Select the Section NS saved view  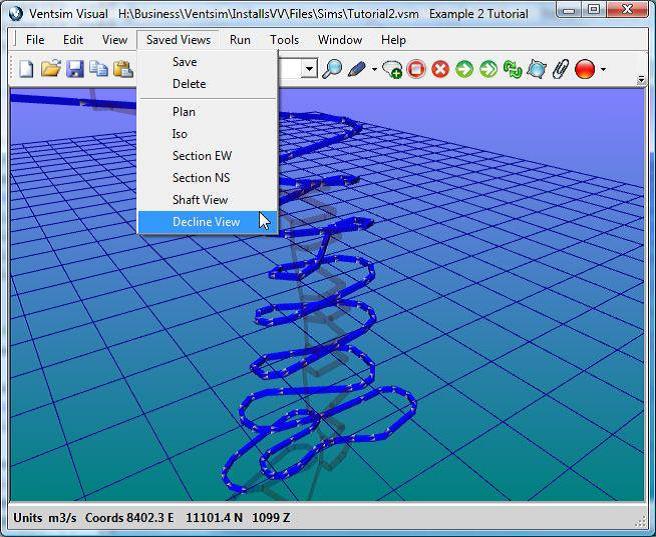(x=208, y=178)
